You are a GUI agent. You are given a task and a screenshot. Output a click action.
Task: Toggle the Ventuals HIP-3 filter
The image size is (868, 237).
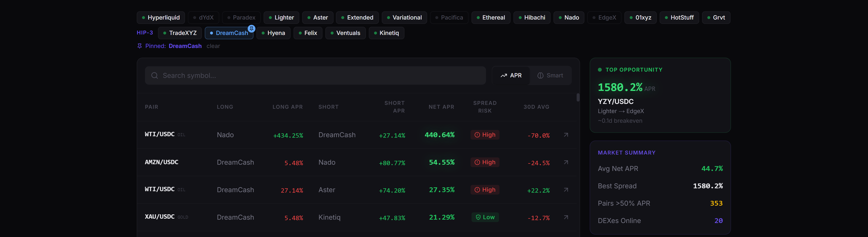tap(346, 33)
